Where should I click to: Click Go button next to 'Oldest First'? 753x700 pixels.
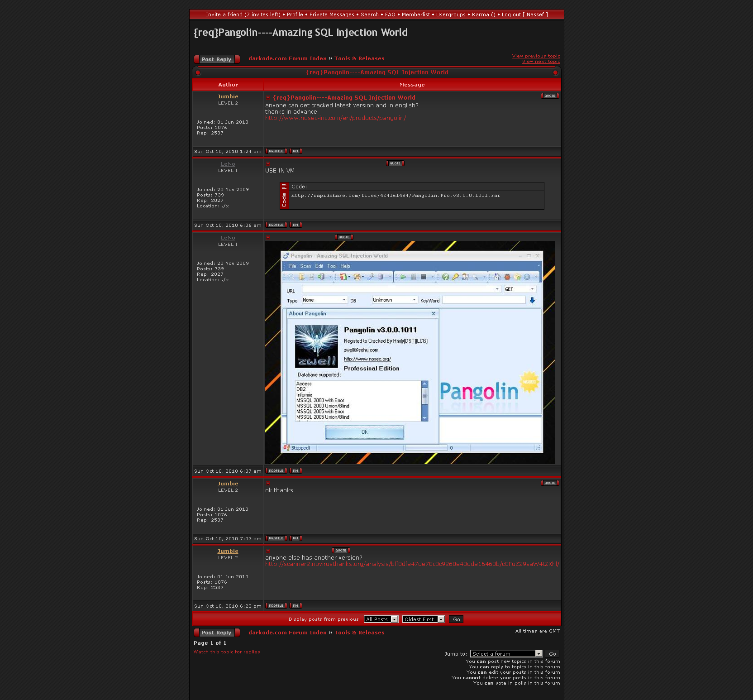456,619
